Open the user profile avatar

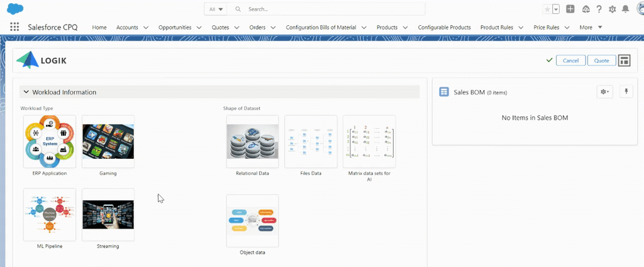tap(640, 9)
